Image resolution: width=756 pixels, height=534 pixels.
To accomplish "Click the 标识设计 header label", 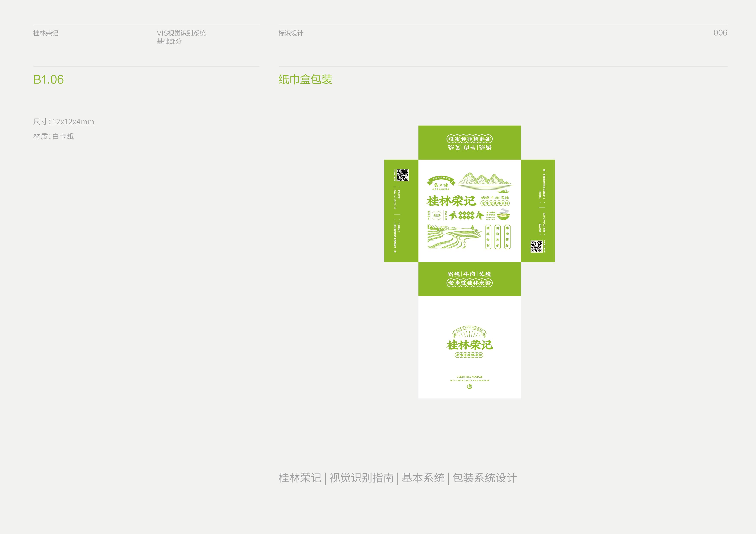I will click(x=291, y=33).
